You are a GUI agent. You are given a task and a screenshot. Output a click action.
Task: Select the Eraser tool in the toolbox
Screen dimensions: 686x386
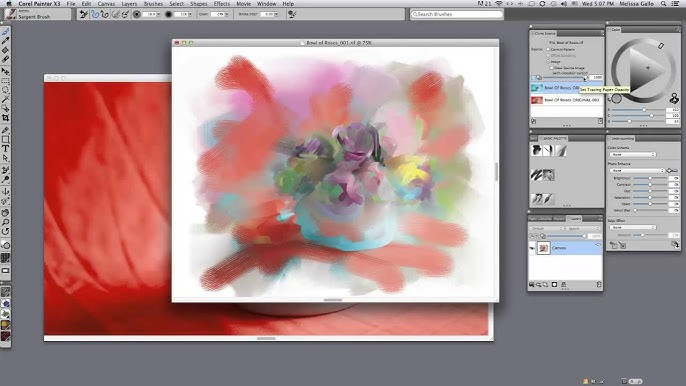coord(5,59)
